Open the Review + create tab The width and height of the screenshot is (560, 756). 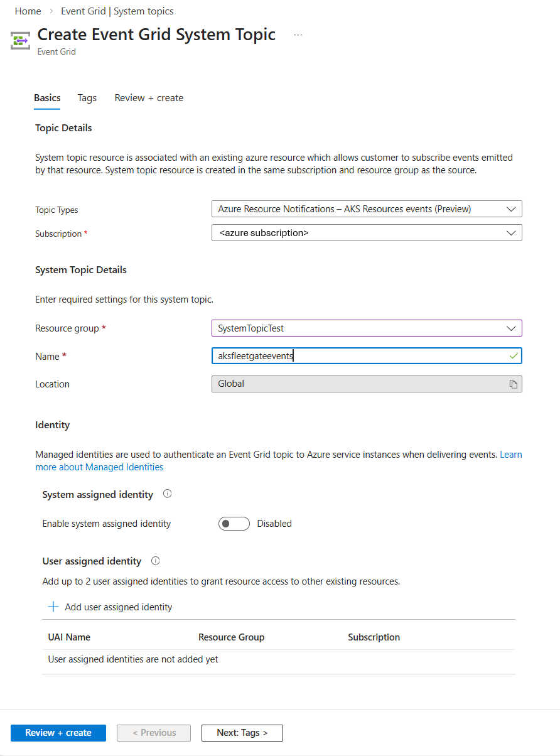pyautogui.click(x=149, y=98)
